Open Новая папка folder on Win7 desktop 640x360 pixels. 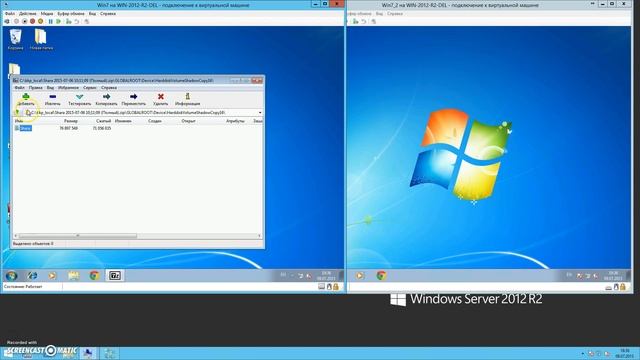pos(41,40)
